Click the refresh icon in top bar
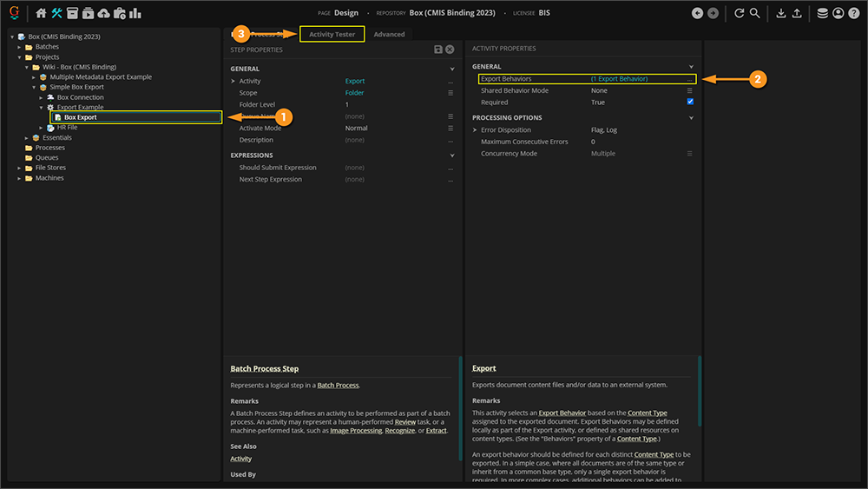Screen dimensions: 868x489 (739, 13)
